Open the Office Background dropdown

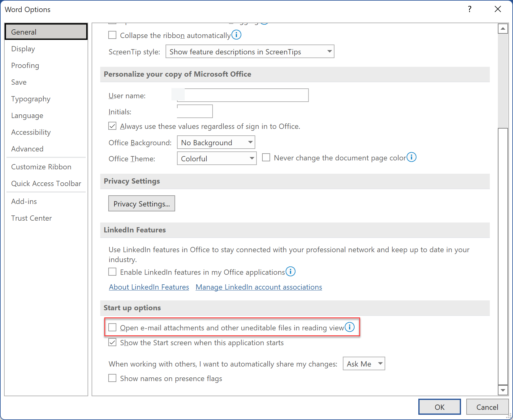(x=216, y=142)
